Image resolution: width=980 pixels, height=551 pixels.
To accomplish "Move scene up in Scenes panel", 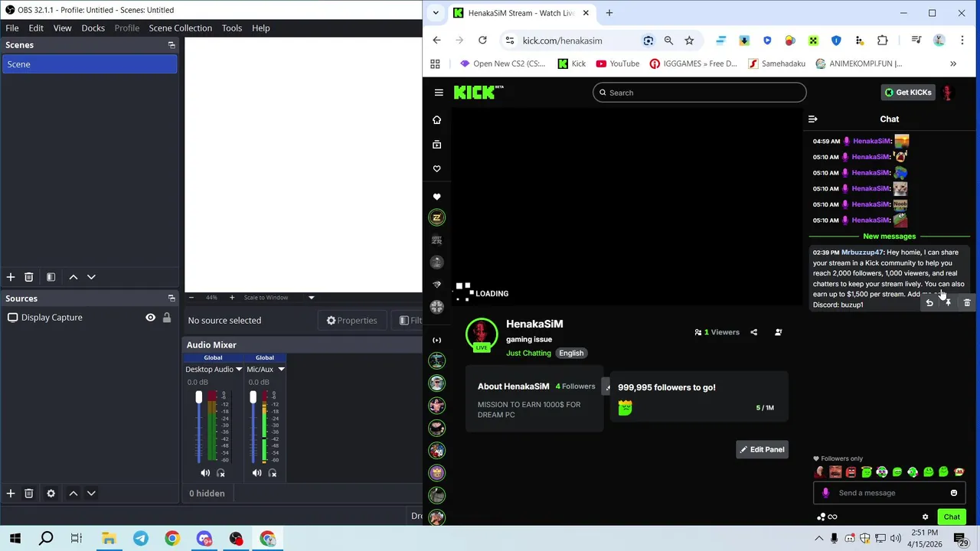I will point(73,277).
